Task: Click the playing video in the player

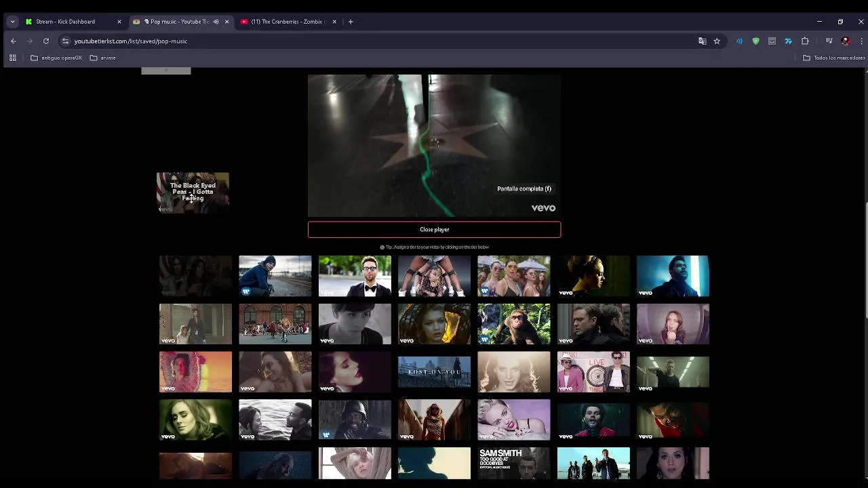Action: [x=434, y=146]
